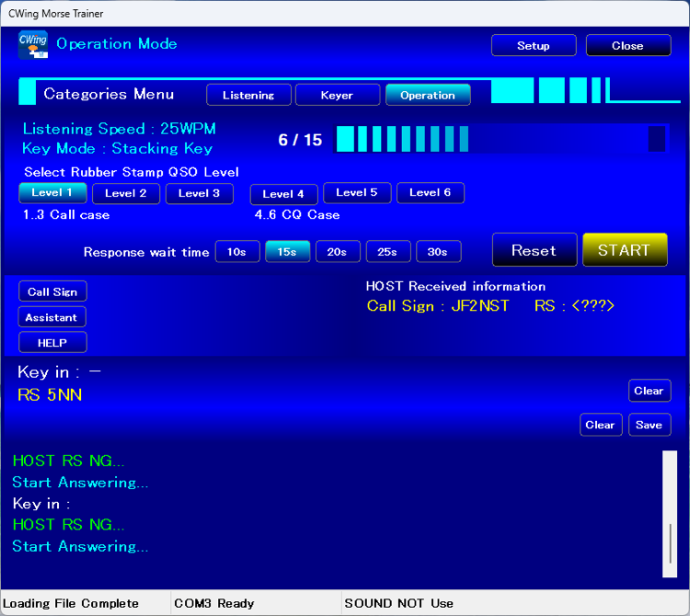Open the Call Sign settings
The width and height of the screenshot is (690, 616).
pos(52,291)
